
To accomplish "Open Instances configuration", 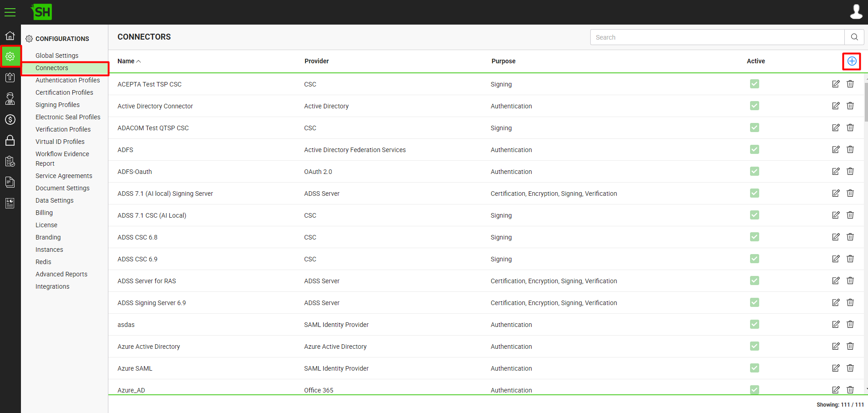I will click(x=49, y=250).
